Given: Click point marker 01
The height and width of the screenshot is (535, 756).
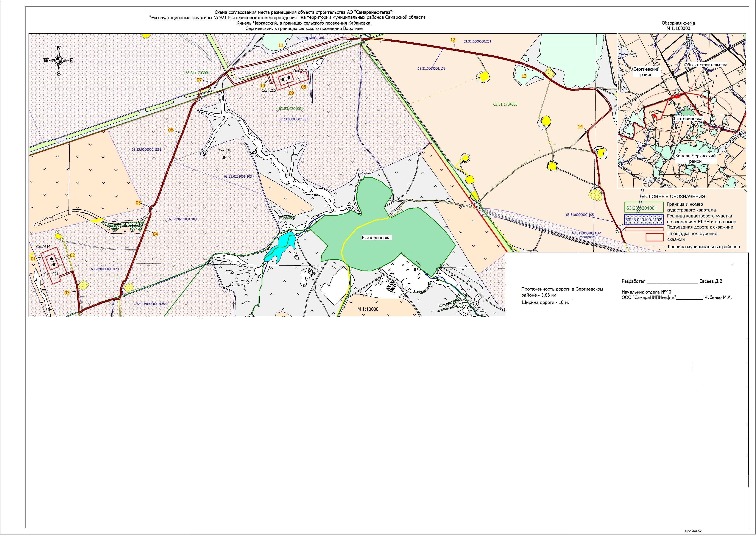Looking at the screenshot, I should (33, 259).
